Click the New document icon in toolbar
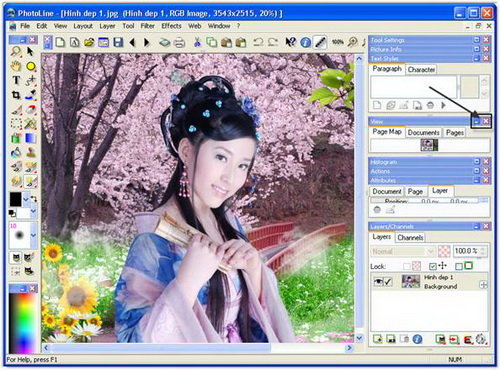This screenshot has height=370, width=500. 60,42
